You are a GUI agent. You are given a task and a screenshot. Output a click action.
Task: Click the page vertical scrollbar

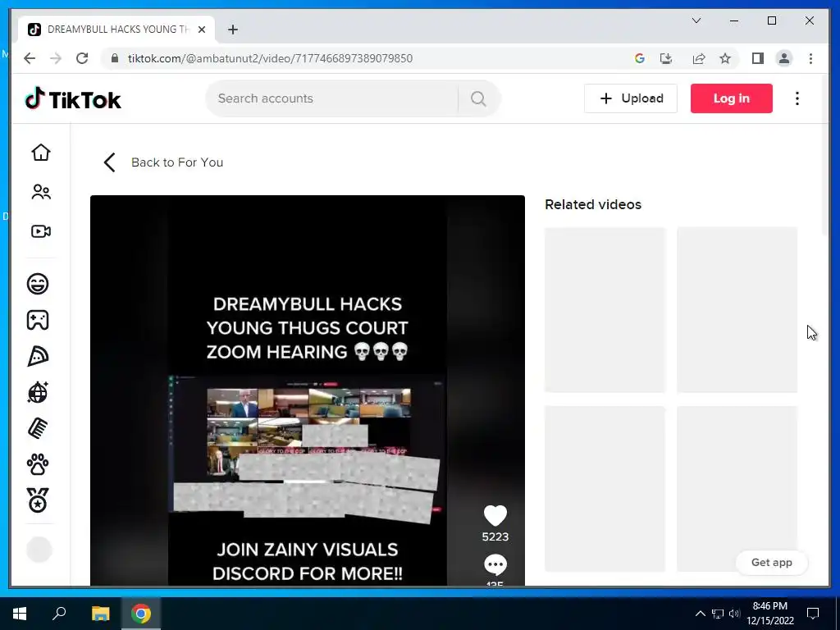pyautogui.click(x=825, y=155)
